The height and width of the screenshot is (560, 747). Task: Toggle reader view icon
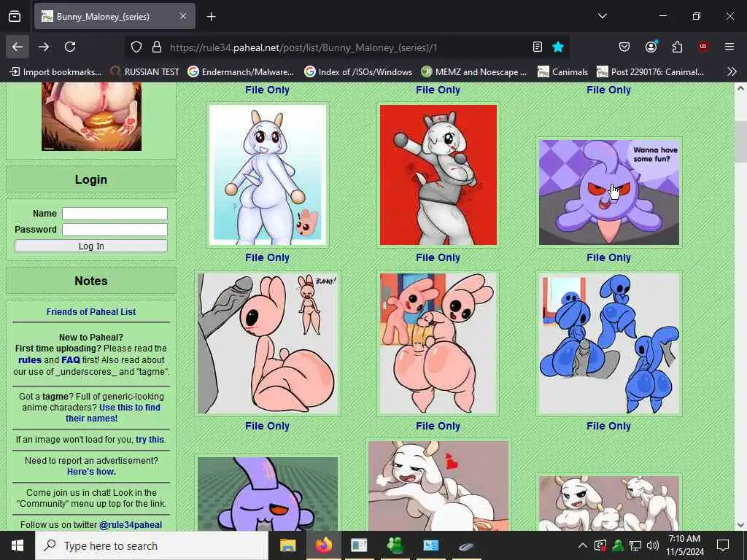coord(538,47)
